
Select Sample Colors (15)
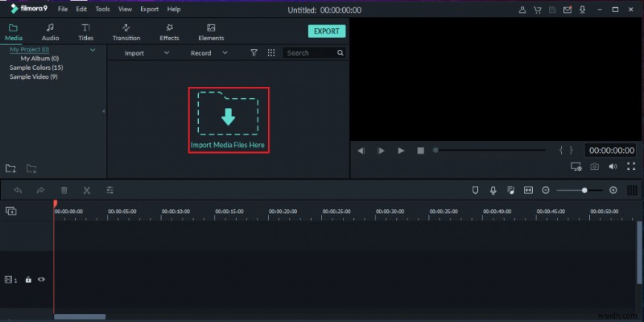pyautogui.click(x=36, y=68)
